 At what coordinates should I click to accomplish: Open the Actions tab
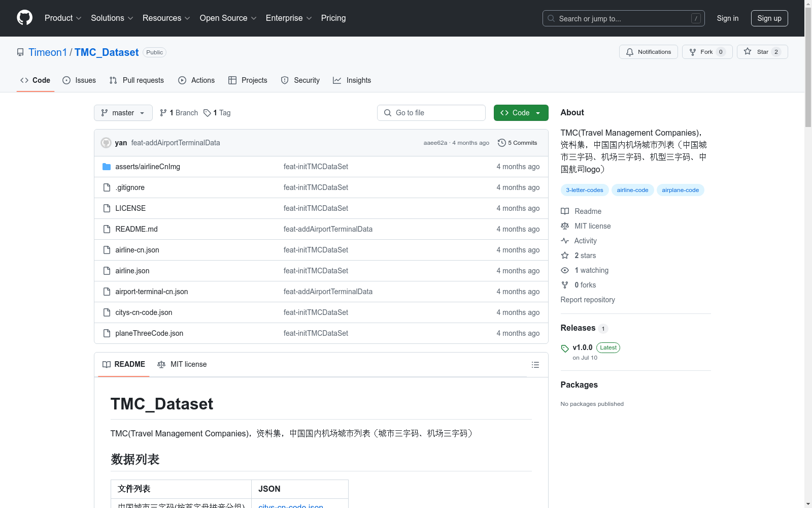point(196,80)
